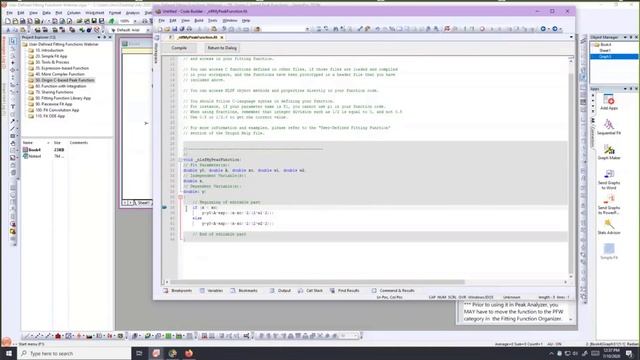Switch to the Call Stack bottom tab

point(311,291)
